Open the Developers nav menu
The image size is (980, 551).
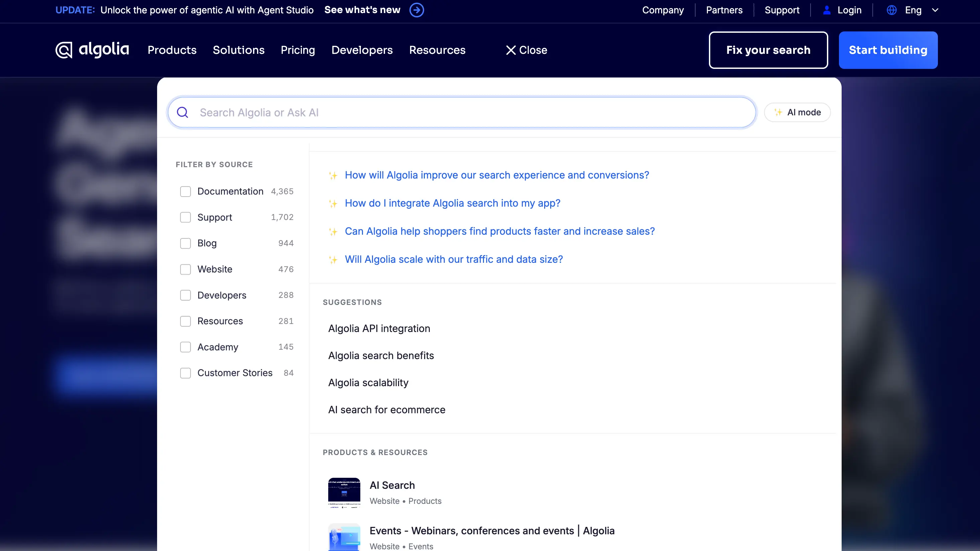pyautogui.click(x=362, y=50)
